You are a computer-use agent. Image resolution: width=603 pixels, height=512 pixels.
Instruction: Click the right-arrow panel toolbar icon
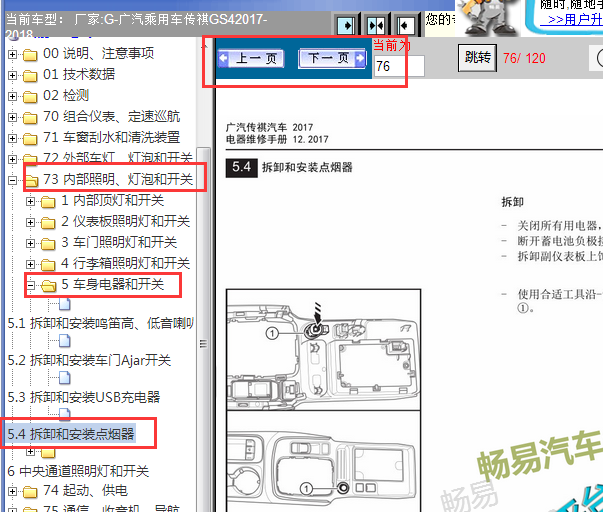tap(346, 26)
